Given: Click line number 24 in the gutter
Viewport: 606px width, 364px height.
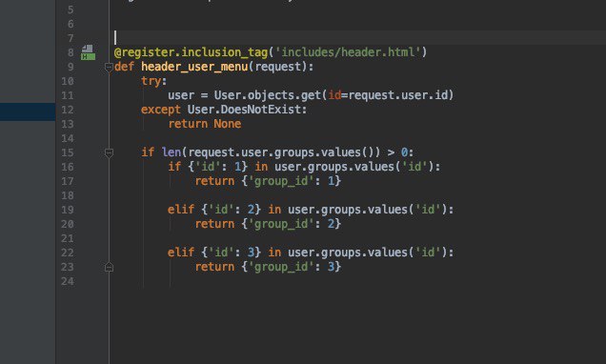Looking at the screenshot, I should (68, 281).
